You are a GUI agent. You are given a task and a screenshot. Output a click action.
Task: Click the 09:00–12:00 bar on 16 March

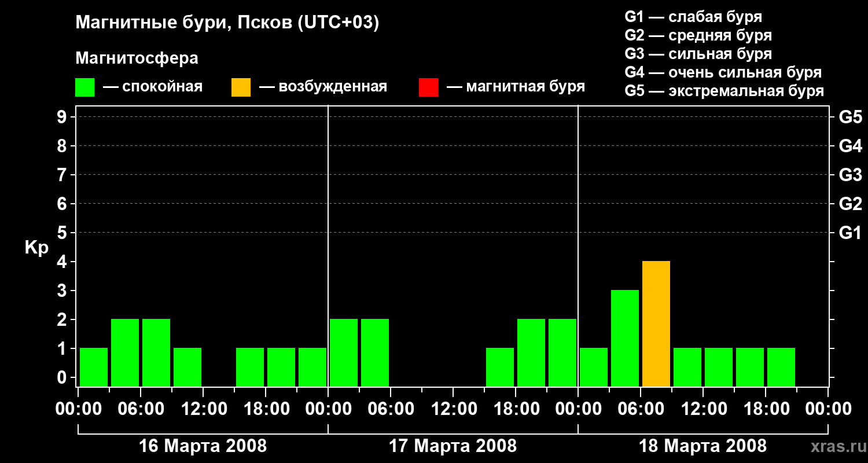point(187,368)
